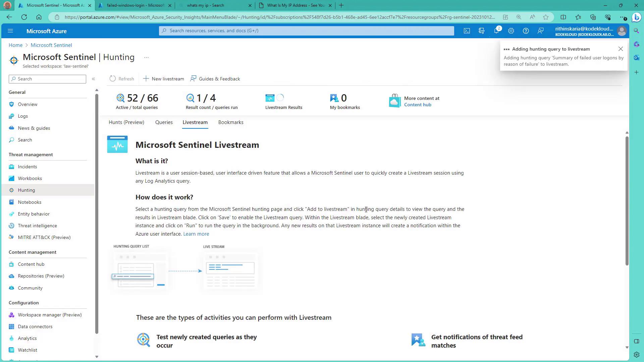Image resolution: width=644 pixels, height=362 pixels.
Task: Open portal settings gear icon
Action: (511, 31)
